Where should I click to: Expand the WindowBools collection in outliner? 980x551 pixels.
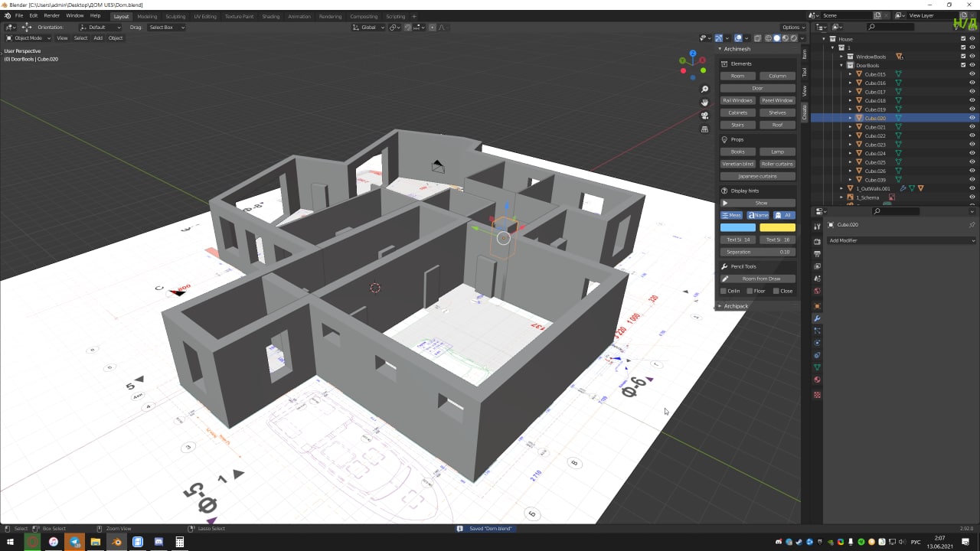coord(841,57)
